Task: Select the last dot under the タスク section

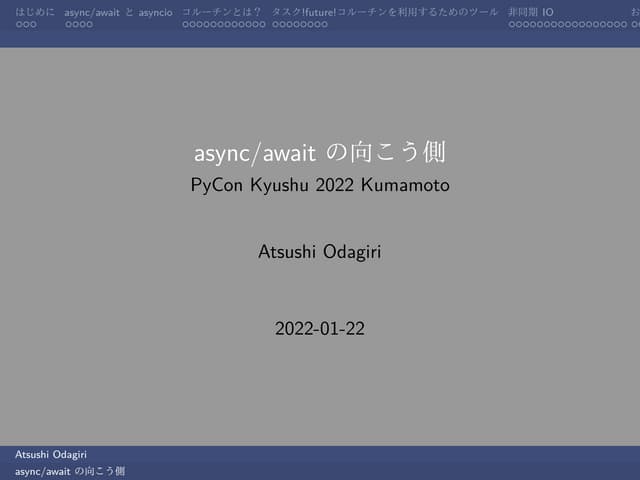Action: pyautogui.click(x=324, y=23)
